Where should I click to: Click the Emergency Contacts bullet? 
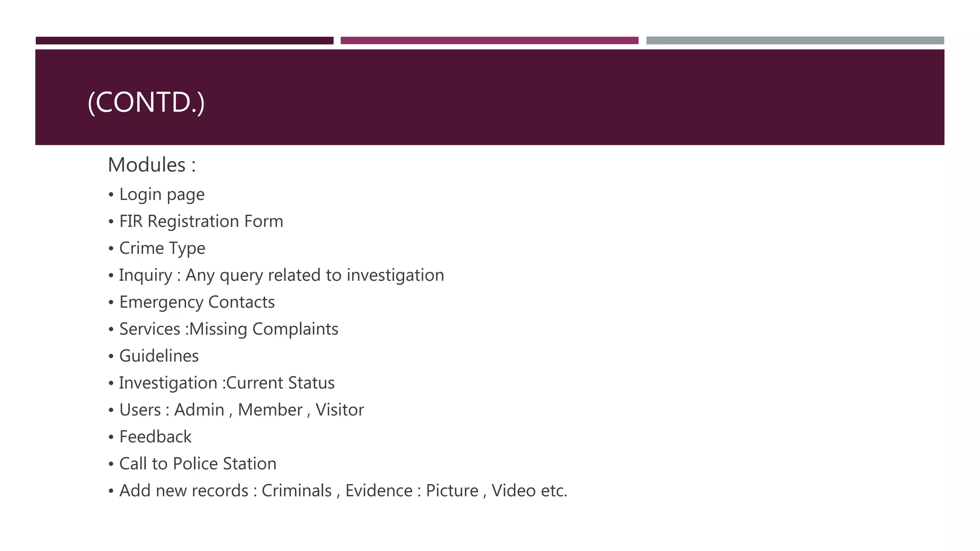pyautogui.click(x=191, y=302)
